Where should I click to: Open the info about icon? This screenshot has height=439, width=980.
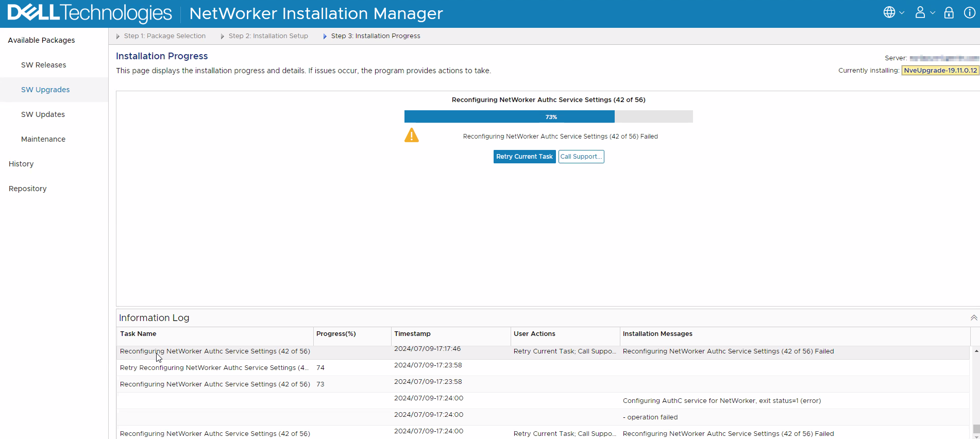pos(969,13)
